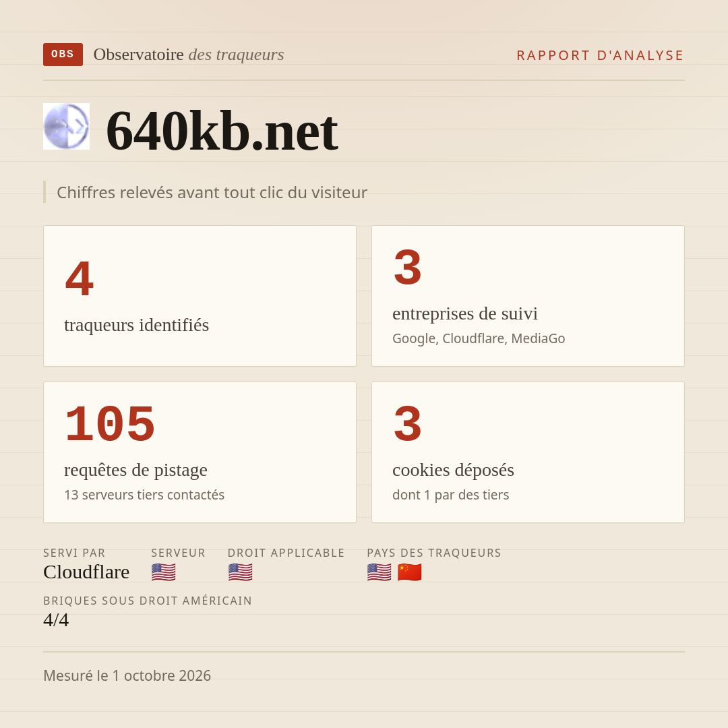Viewport: 728px width, 728px height.
Task: Click the 640kb.net domain heading
Action: pos(222,131)
